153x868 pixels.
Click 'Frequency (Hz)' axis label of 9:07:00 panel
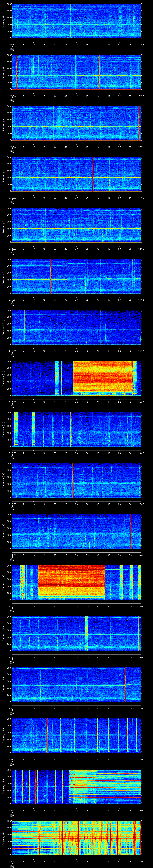[3, 21]
